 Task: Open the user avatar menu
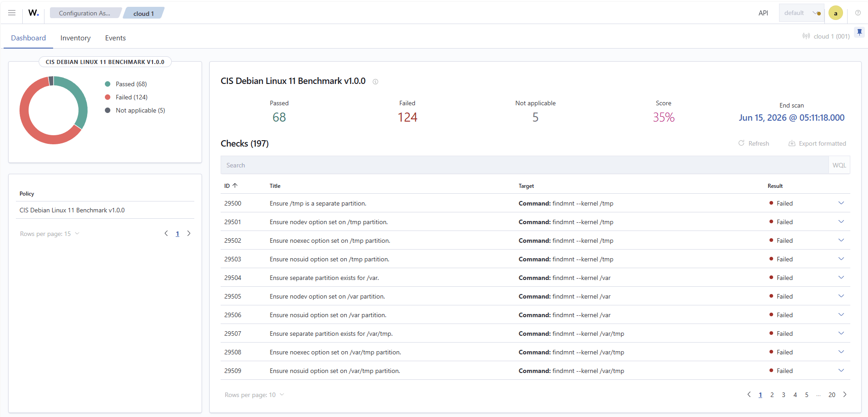click(836, 13)
